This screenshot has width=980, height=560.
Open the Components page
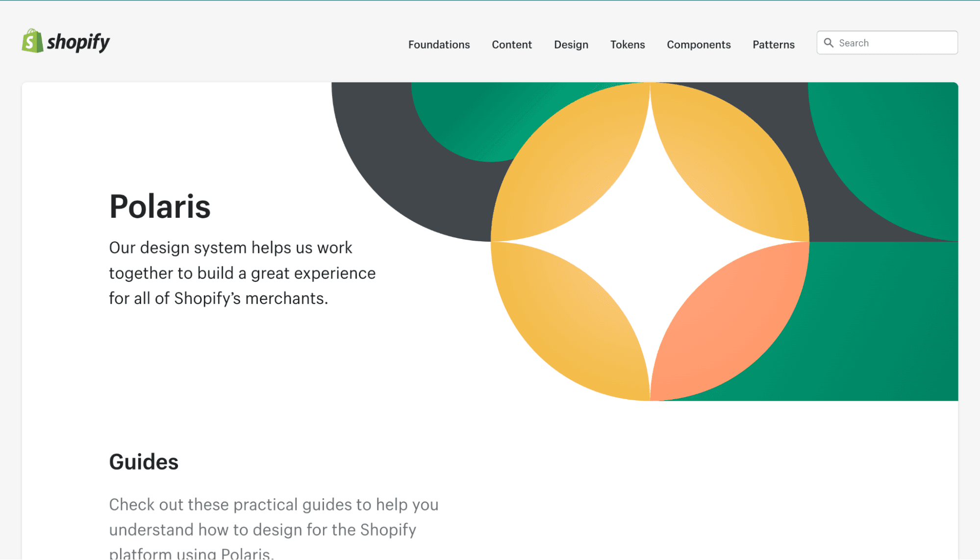point(699,45)
